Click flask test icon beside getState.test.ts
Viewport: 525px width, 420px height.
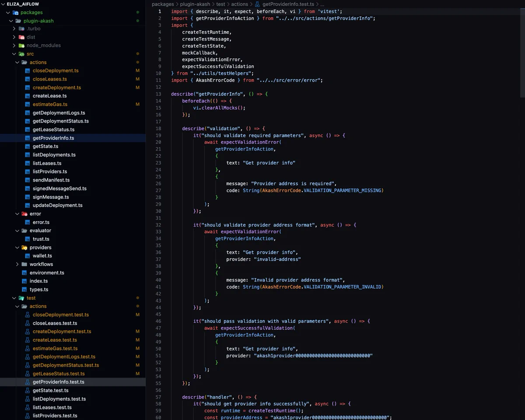[x=28, y=390]
